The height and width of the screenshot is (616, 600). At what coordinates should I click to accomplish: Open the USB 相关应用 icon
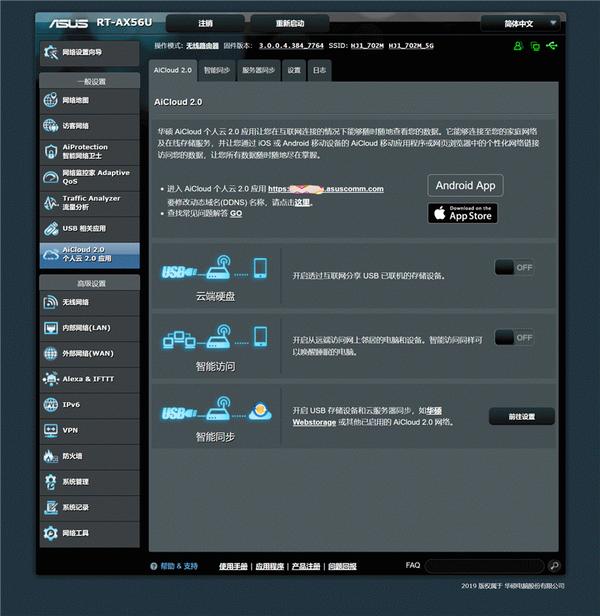point(51,228)
